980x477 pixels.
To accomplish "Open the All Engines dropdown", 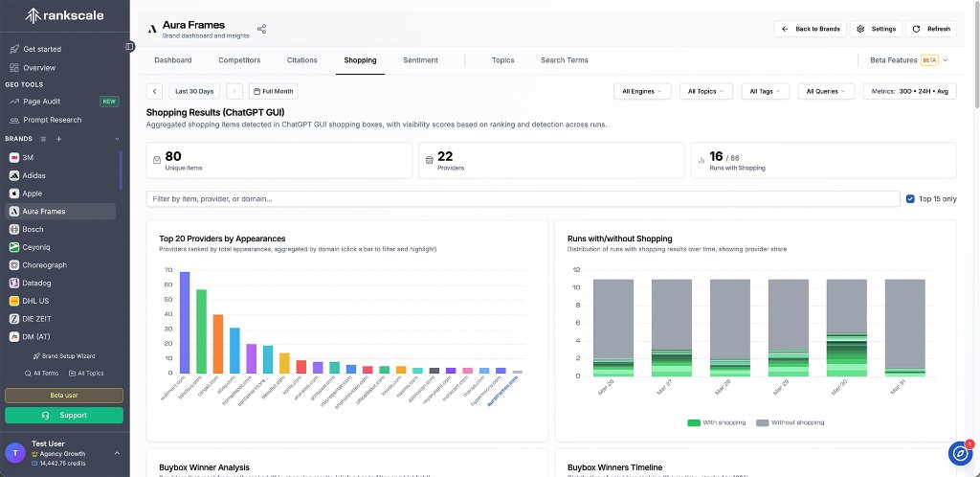I will click(641, 91).
